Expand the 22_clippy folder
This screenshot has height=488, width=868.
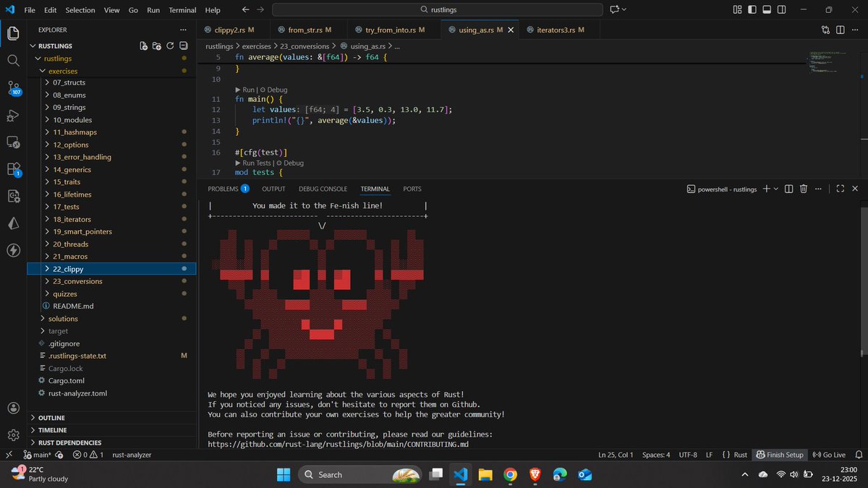pyautogui.click(x=111, y=269)
